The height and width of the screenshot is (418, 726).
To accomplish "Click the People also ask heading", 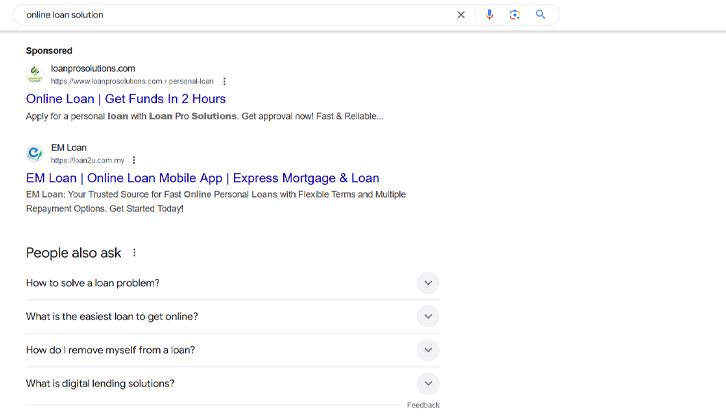I will pyautogui.click(x=74, y=253).
